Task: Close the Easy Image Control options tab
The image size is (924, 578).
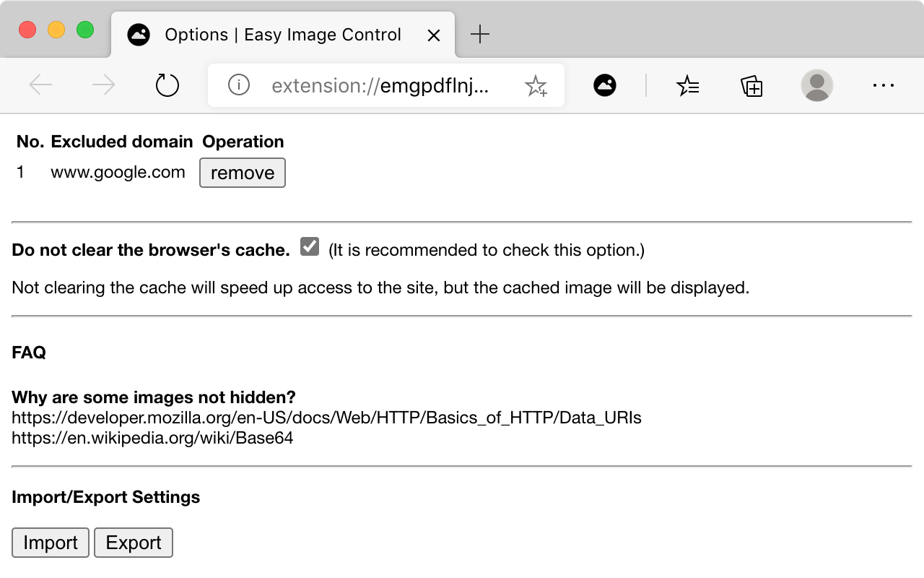Action: (434, 35)
